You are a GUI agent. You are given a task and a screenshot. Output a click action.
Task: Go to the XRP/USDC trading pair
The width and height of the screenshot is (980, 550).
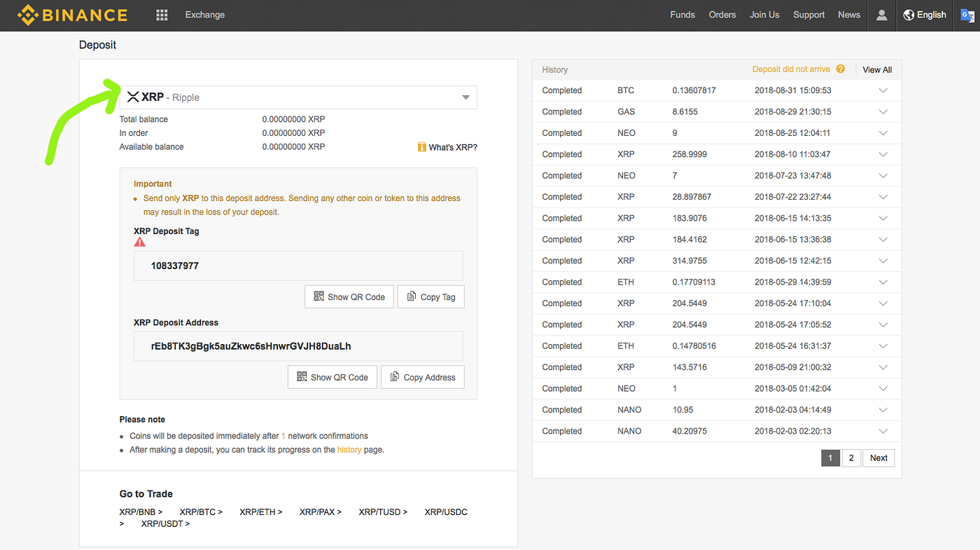tap(446, 512)
